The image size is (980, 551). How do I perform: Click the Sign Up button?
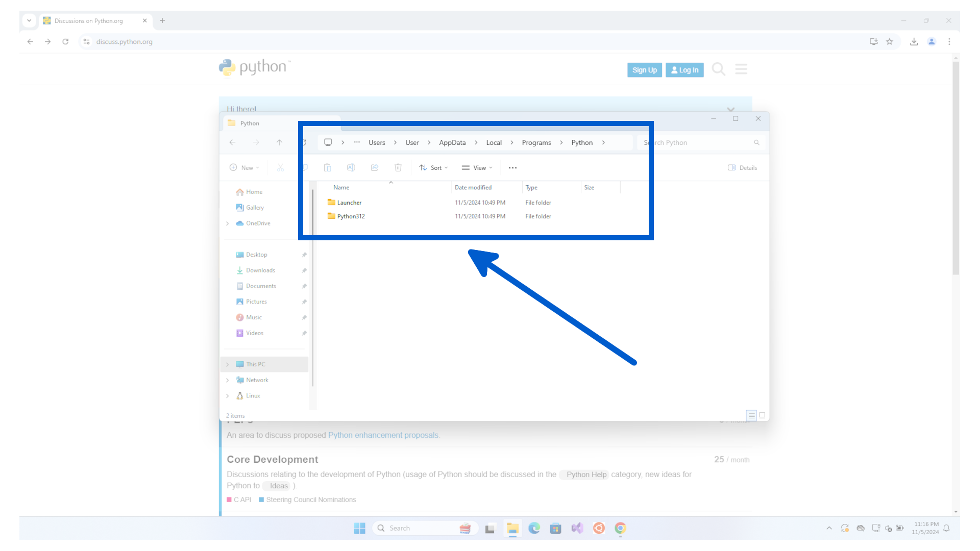[x=644, y=70]
